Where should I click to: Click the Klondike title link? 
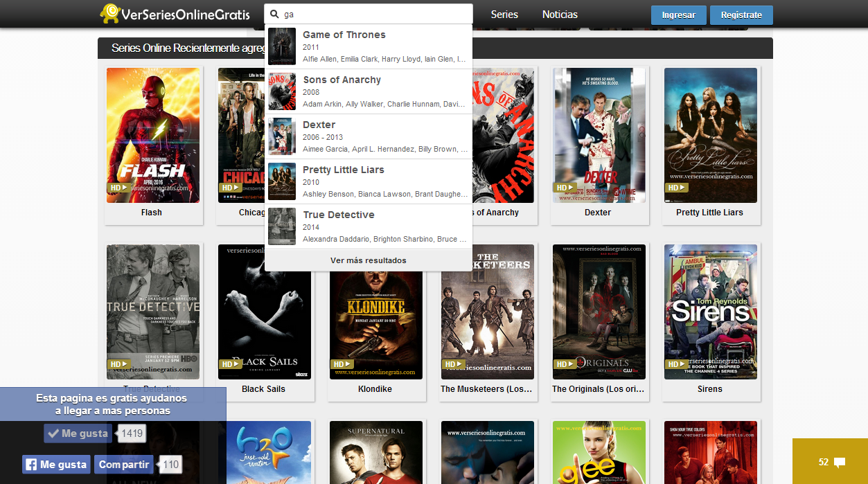point(375,389)
